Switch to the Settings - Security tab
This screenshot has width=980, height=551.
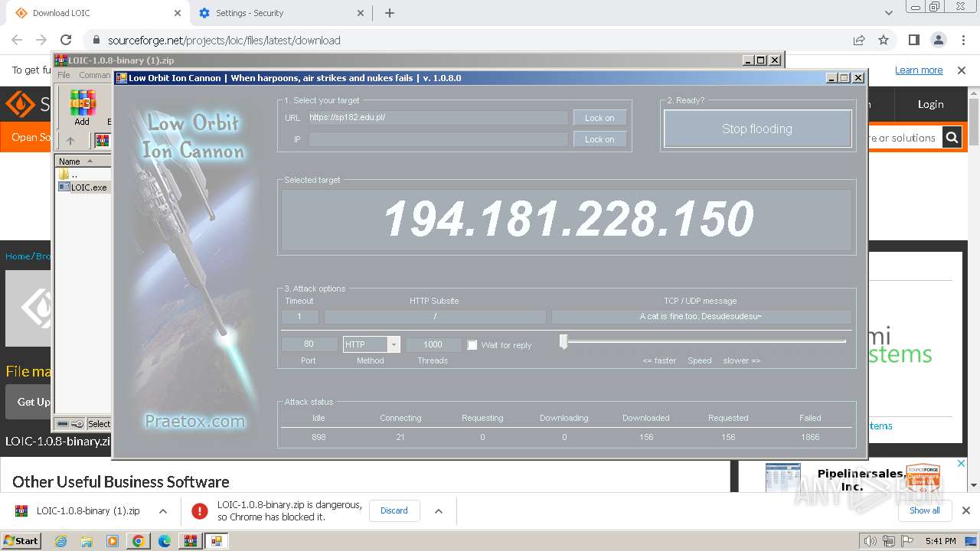279,13
